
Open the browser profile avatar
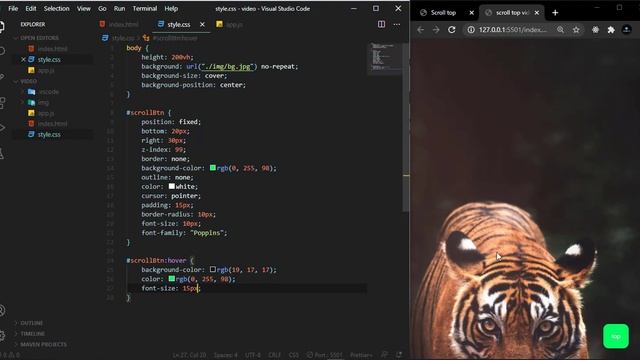click(x=627, y=30)
